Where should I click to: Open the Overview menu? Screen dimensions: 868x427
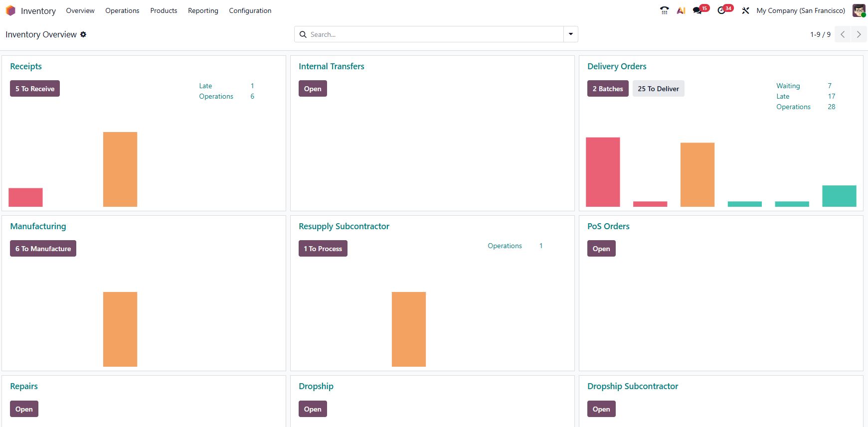[x=80, y=10]
